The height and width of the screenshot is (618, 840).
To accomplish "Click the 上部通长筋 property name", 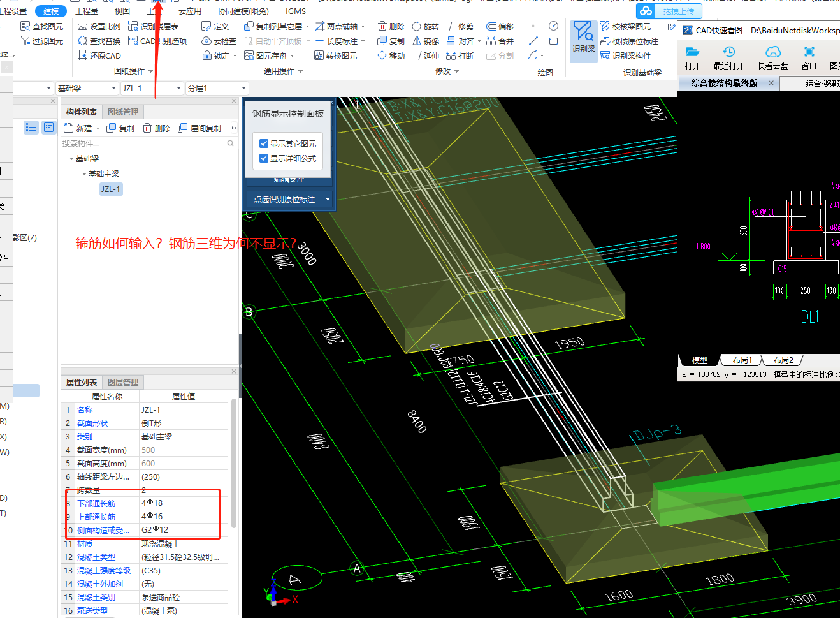I will [x=96, y=517].
